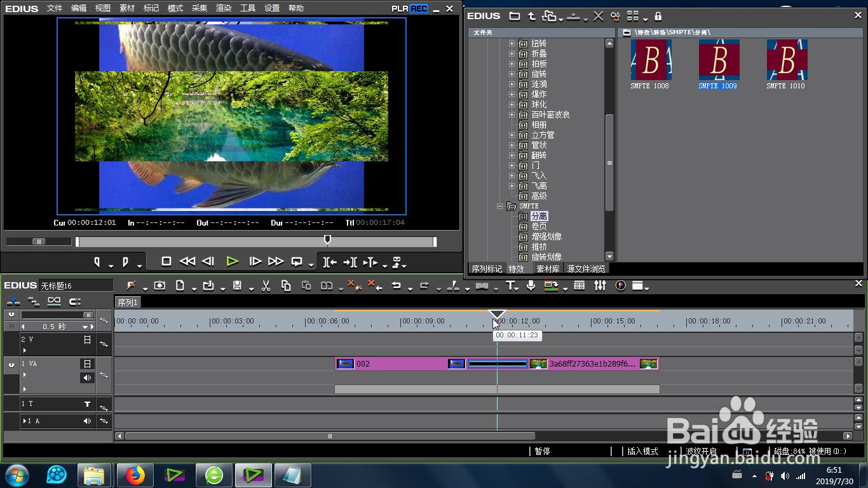868x488 pixels.
Task: Set the In point marker
Action: tap(97, 261)
